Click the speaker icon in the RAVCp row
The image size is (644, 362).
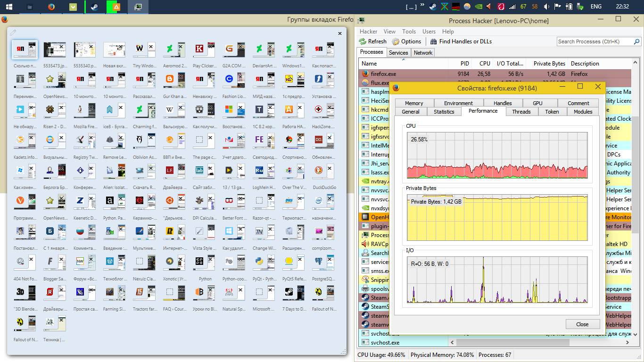[x=365, y=244]
